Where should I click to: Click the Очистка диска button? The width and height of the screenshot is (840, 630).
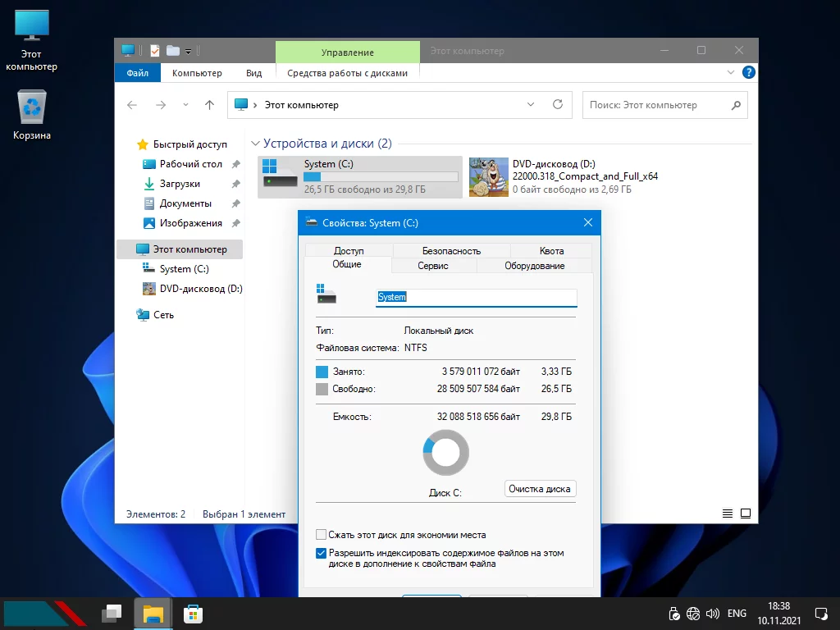pos(539,489)
